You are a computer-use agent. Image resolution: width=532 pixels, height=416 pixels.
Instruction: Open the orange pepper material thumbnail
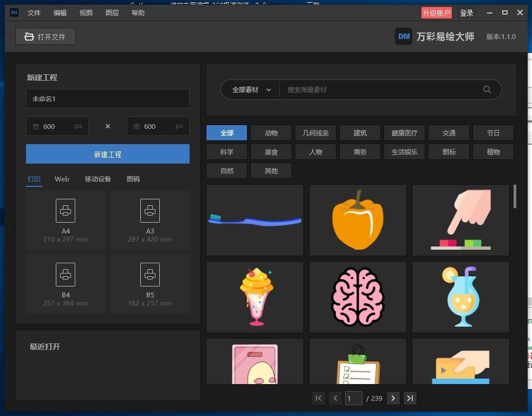(x=358, y=220)
